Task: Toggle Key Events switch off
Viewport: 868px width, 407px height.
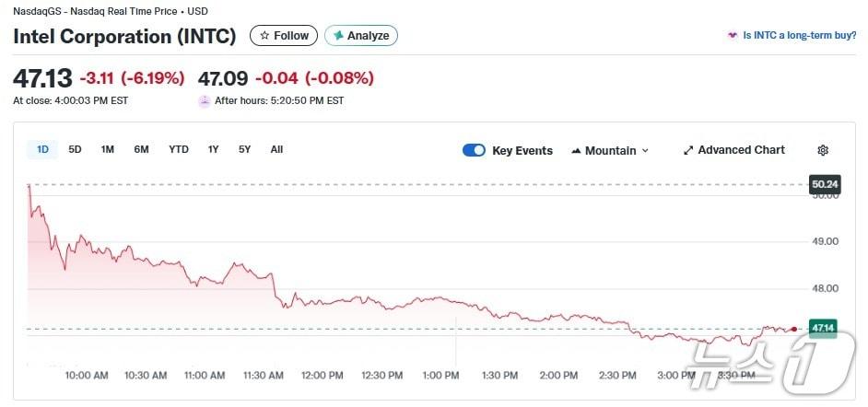Action: click(474, 150)
